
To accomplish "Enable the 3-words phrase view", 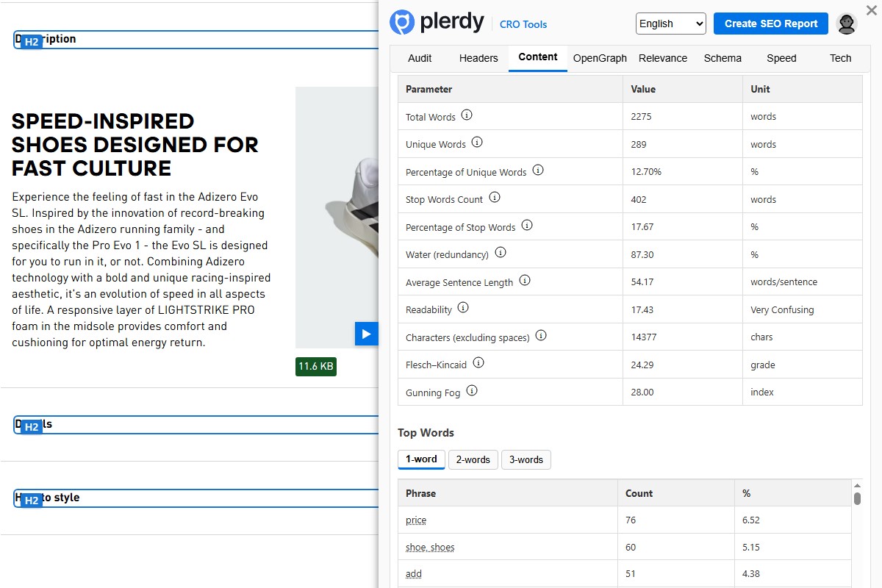I will (x=526, y=459).
